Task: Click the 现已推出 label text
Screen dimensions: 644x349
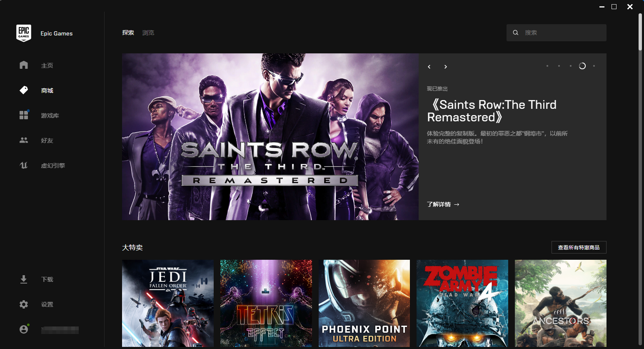Action: [x=437, y=89]
